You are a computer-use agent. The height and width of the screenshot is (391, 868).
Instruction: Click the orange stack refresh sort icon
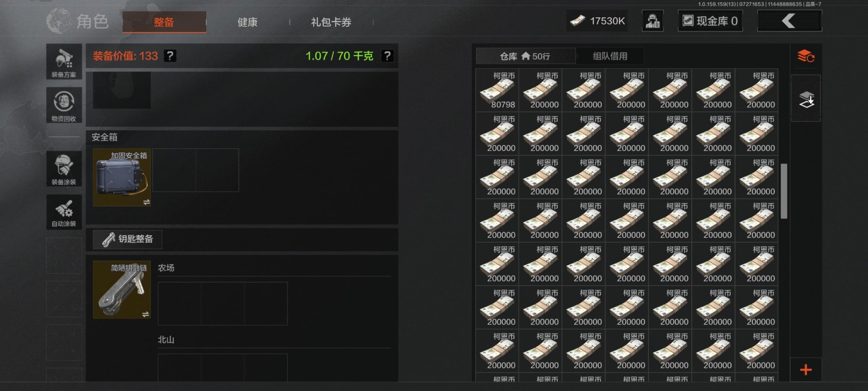(806, 57)
